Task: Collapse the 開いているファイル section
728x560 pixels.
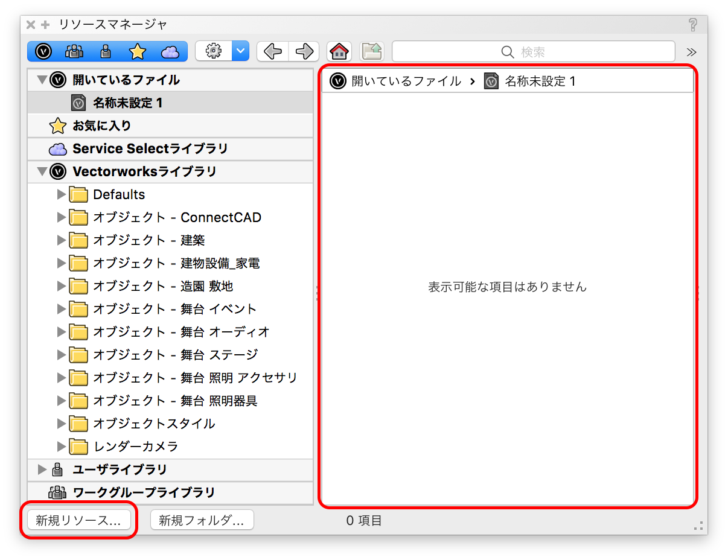Action: (x=42, y=80)
